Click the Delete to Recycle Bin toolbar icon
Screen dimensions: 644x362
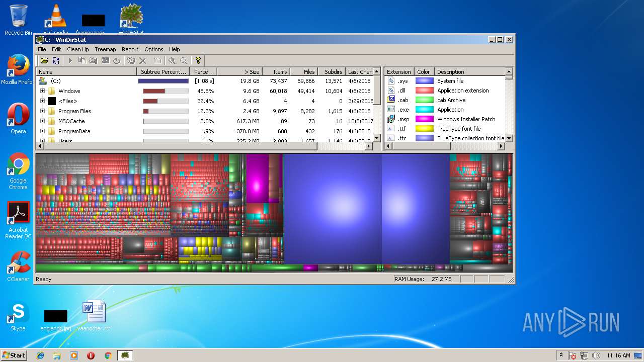(131, 60)
